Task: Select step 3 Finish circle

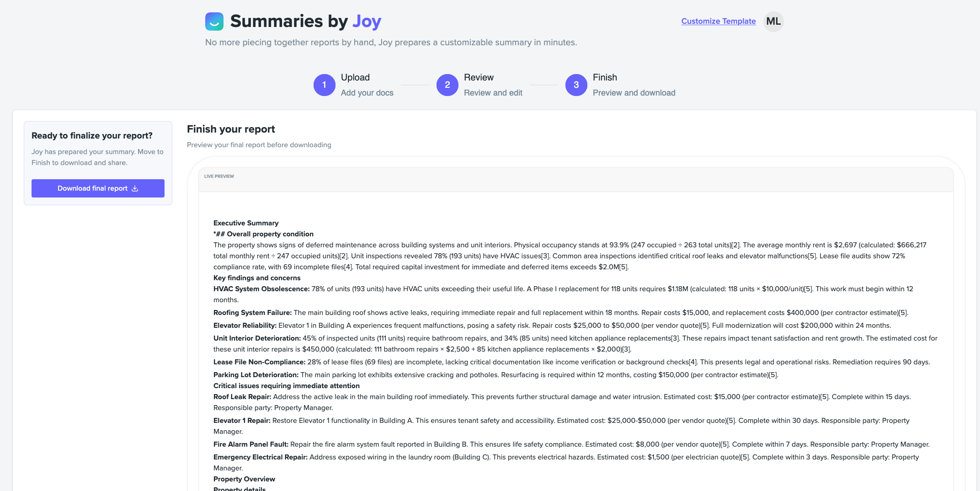Action: pos(576,85)
